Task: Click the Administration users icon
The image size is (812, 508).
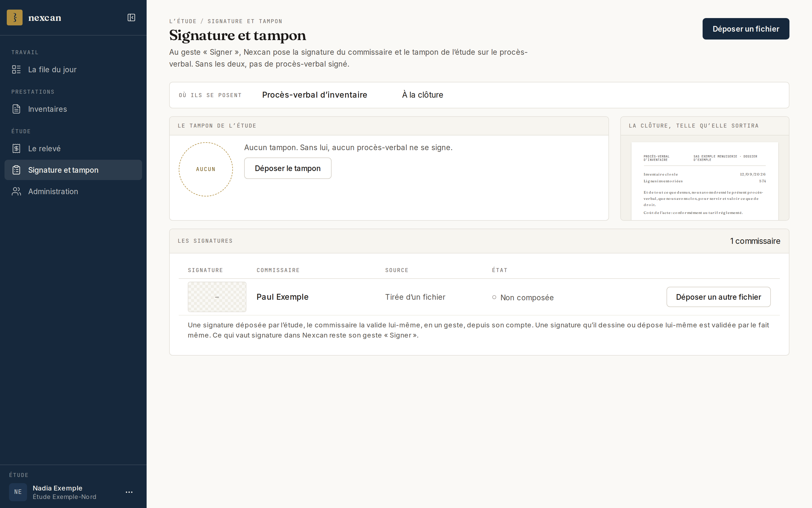Action: [x=16, y=192]
